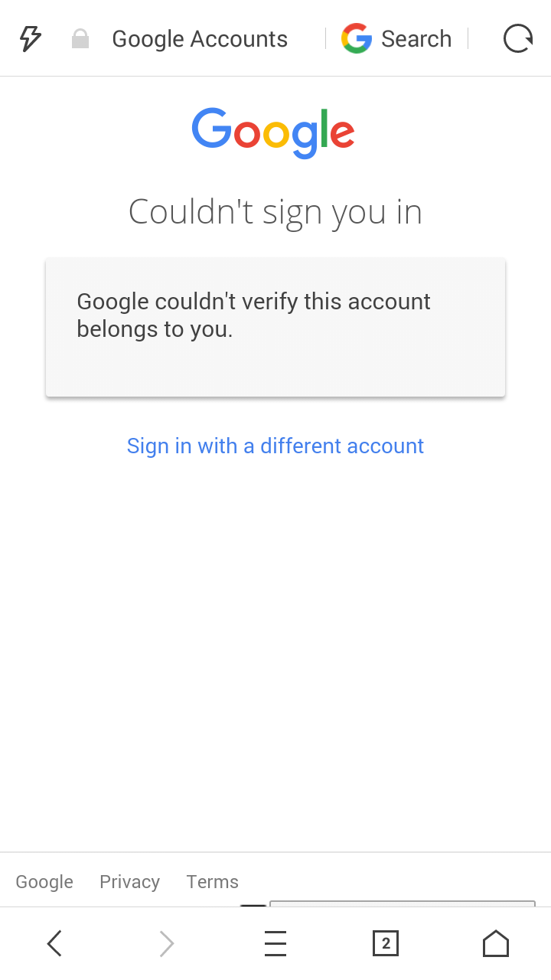This screenshot has width=551, height=980.
Task: Open the Google footer link
Action: click(x=44, y=881)
